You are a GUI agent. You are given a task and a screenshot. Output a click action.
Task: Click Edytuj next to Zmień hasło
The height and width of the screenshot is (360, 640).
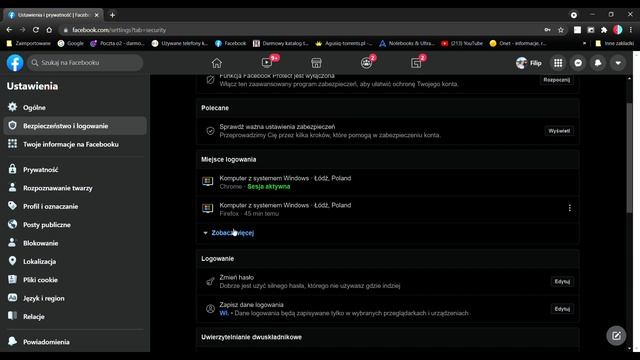coord(562,282)
